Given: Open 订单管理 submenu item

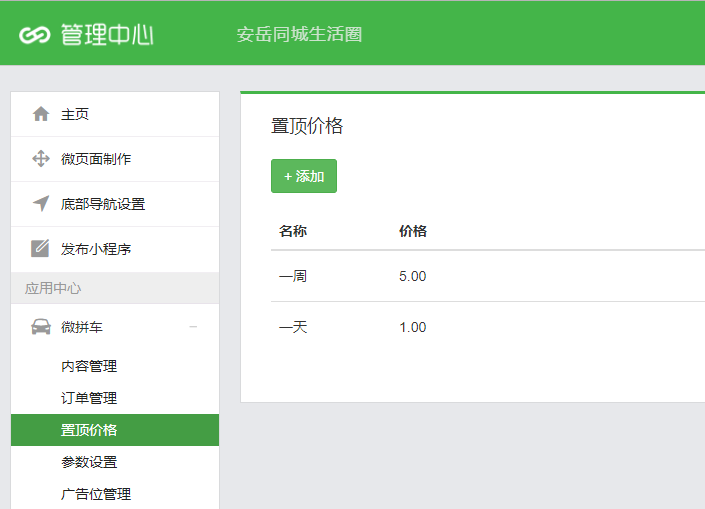Looking at the screenshot, I should (x=89, y=398).
